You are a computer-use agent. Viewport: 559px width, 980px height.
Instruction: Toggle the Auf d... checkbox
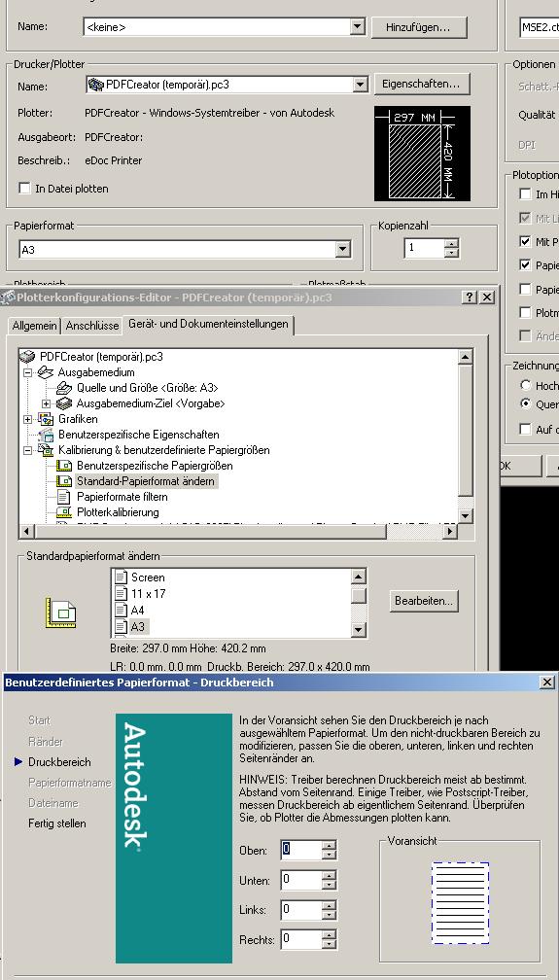point(525,429)
